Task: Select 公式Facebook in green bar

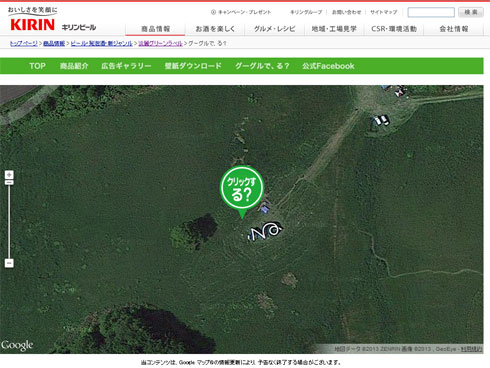Action: click(x=328, y=66)
